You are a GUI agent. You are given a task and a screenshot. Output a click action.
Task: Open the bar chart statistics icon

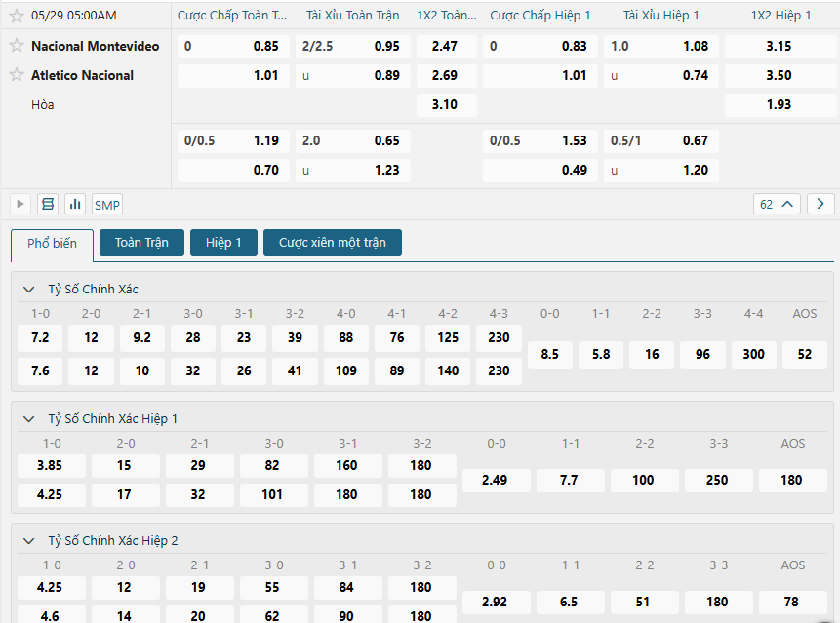[x=75, y=204]
